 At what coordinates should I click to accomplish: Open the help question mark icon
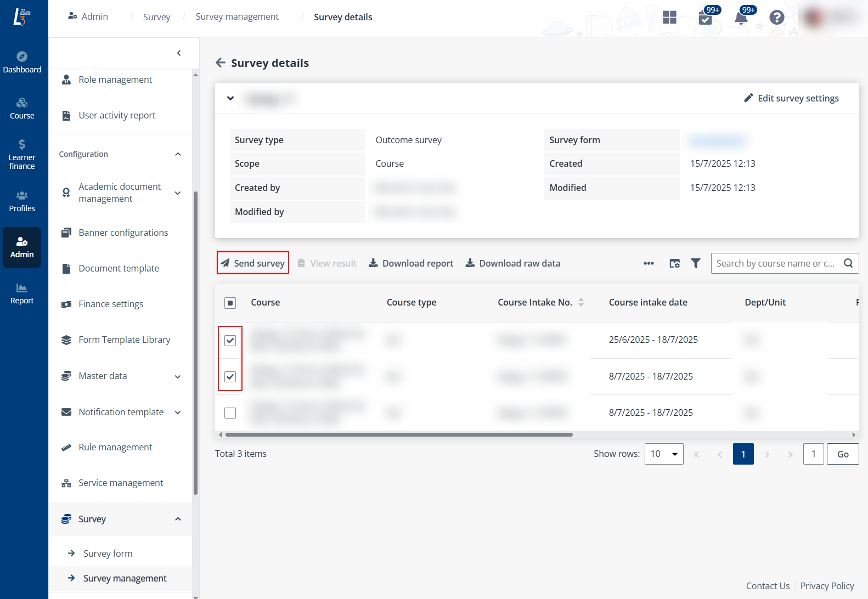(776, 18)
